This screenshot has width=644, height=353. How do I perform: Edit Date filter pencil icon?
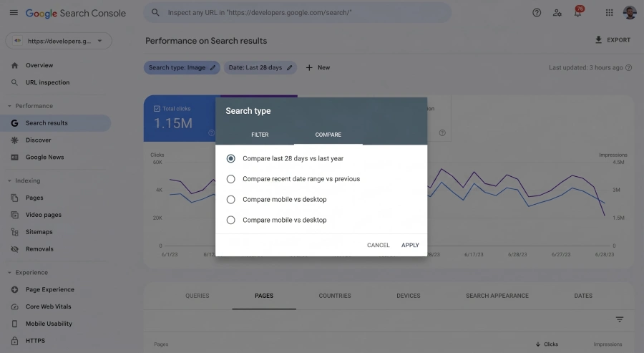click(x=290, y=68)
